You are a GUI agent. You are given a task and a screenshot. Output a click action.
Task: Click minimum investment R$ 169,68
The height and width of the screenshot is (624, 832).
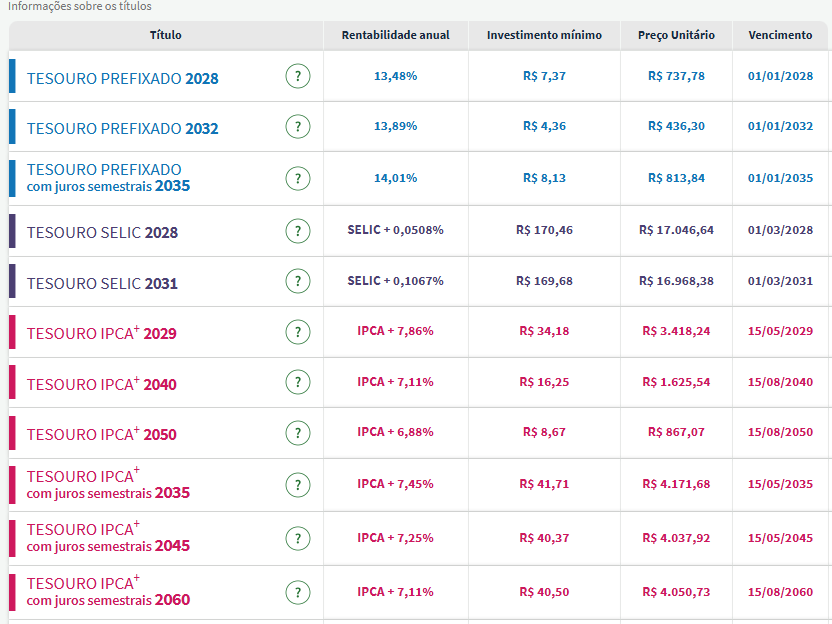[544, 281]
